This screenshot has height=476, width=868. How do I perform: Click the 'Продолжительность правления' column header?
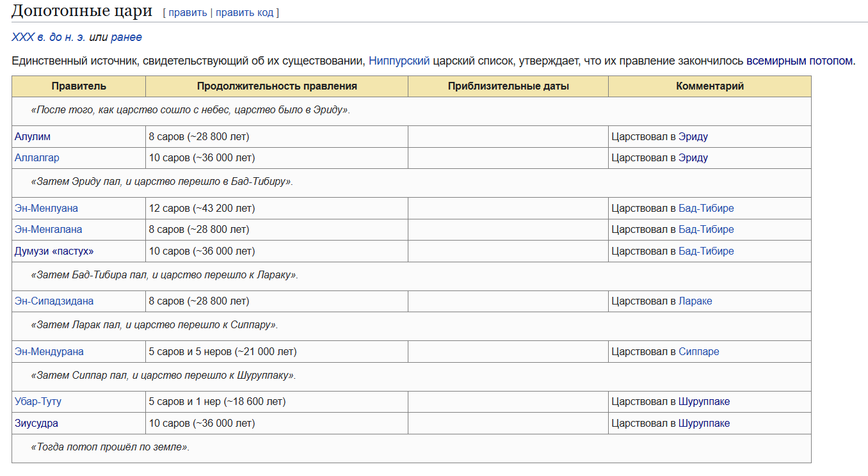[277, 86]
